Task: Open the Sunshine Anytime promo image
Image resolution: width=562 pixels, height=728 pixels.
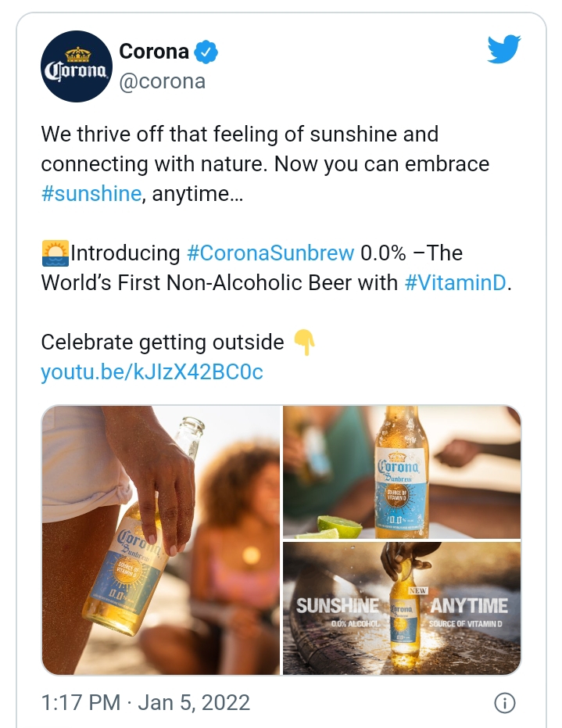Action: [x=402, y=608]
